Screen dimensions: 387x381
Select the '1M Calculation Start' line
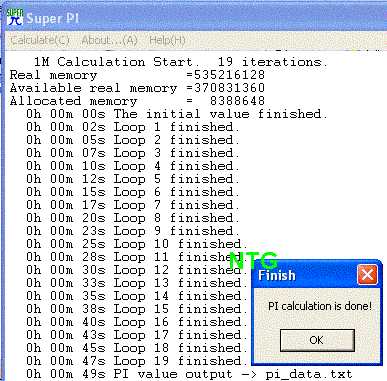click(x=181, y=62)
